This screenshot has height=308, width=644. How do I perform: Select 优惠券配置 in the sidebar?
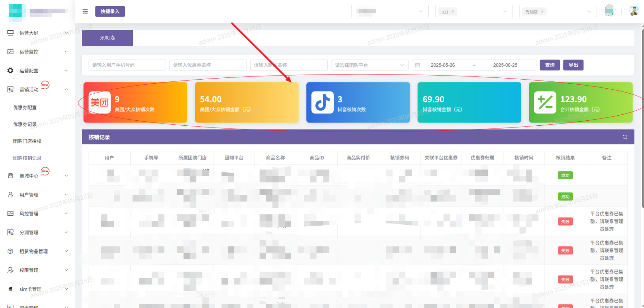(25, 107)
